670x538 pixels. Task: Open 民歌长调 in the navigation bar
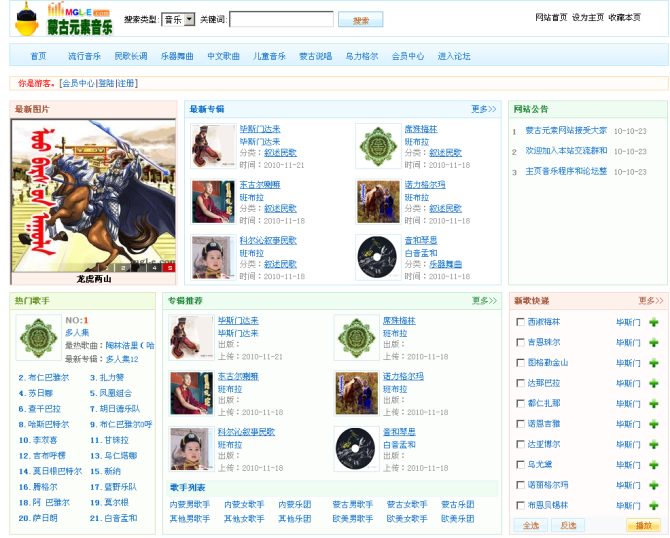(x=131, y=56)
